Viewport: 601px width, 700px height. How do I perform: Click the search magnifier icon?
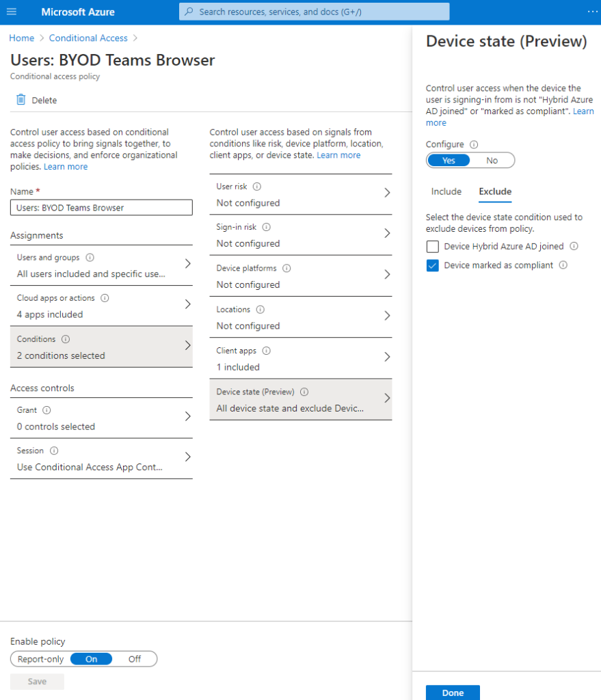coord(189,12)
